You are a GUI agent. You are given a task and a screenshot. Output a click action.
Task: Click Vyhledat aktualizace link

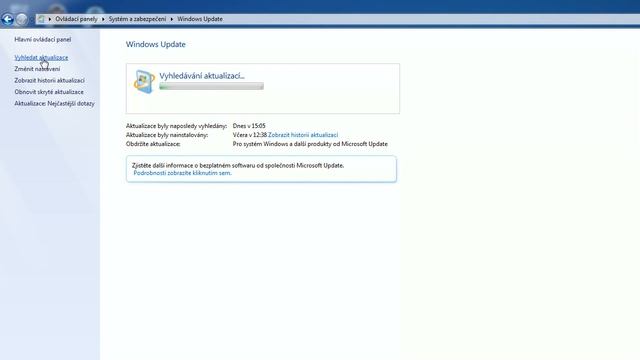pyautogui.click(x=41, y=58)
